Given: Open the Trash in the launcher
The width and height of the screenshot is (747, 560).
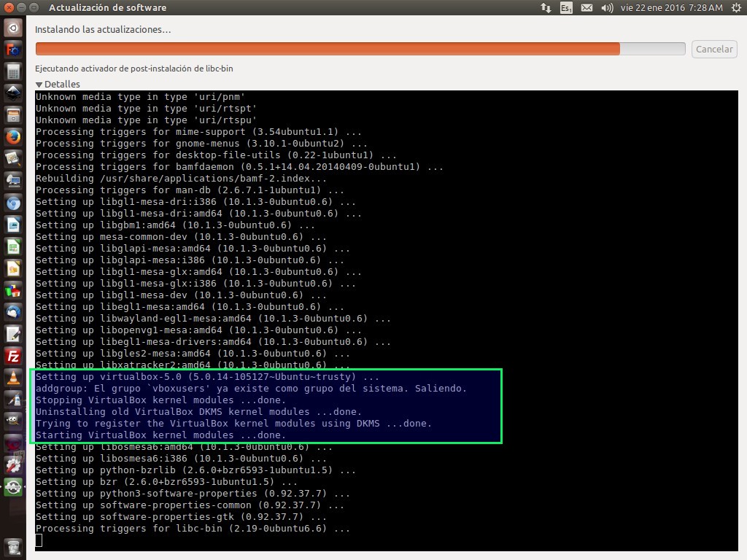Looking at the screenshot, I should click(13, 546).
